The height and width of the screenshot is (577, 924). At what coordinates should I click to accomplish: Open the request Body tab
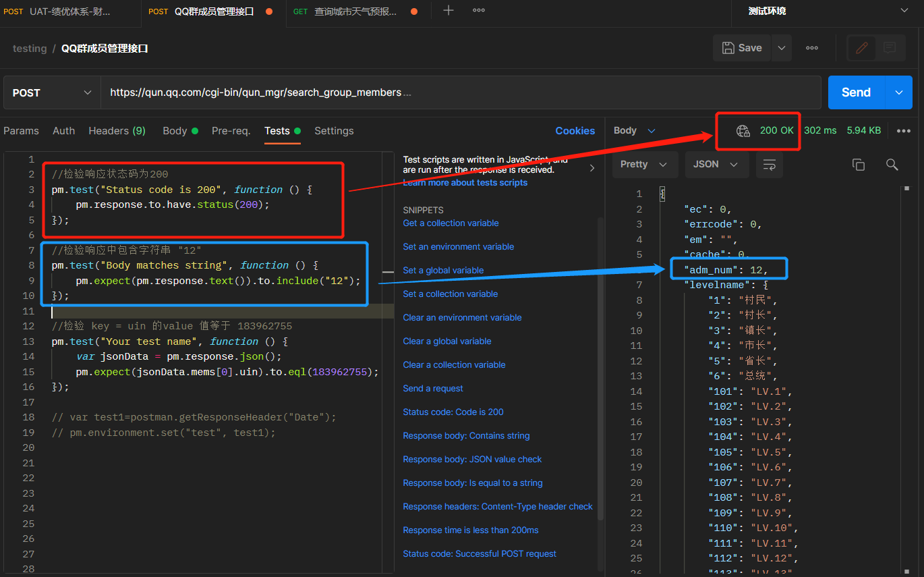click(180, 131)
